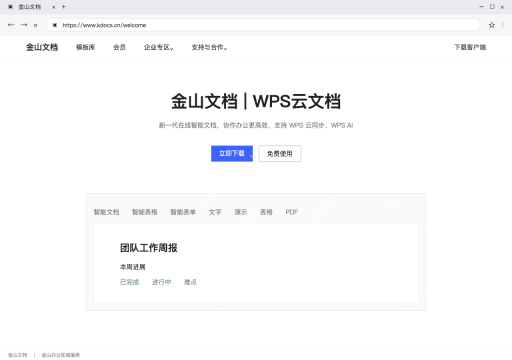This screenshot has height=360, width=512.
Task: Open 模板库 in the navigation
Action: coord(85,47)
